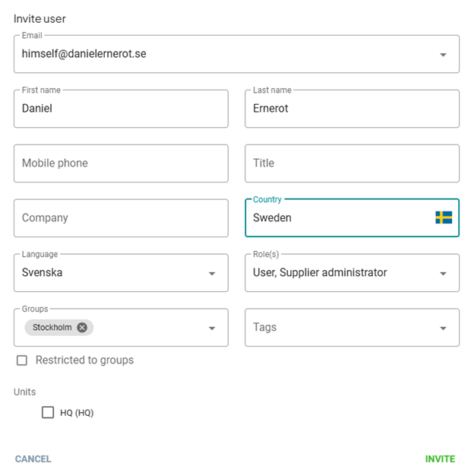The height and width of the screenshot is (476, 474).
Task: Click the Company text field
Action: tap(121, 218)
